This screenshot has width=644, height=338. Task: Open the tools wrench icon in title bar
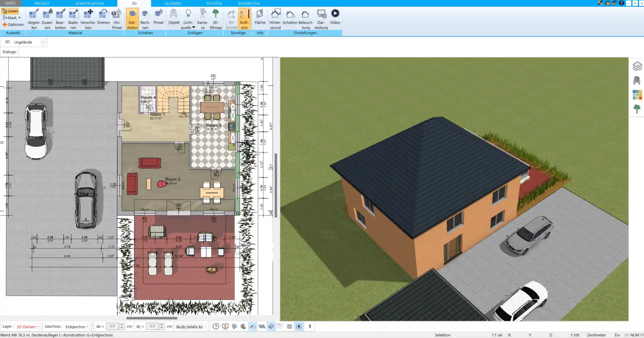coord(600,3)
